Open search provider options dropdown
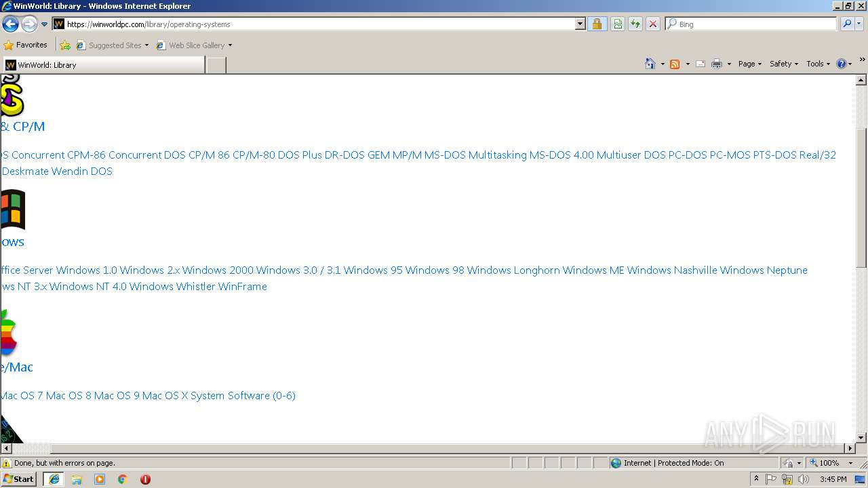868x488 pixels. pyautogui.click(x=859, y=24)
